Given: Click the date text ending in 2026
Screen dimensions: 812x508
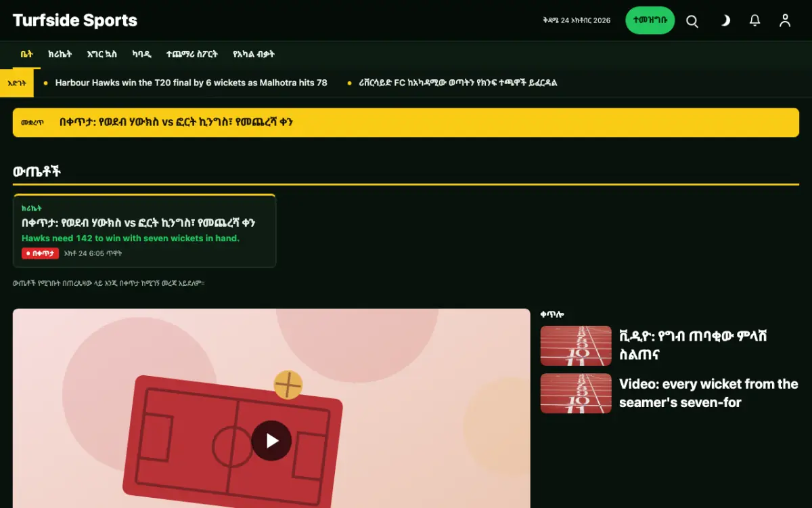Looking at the screenshot, I should [x=577, y=20].
